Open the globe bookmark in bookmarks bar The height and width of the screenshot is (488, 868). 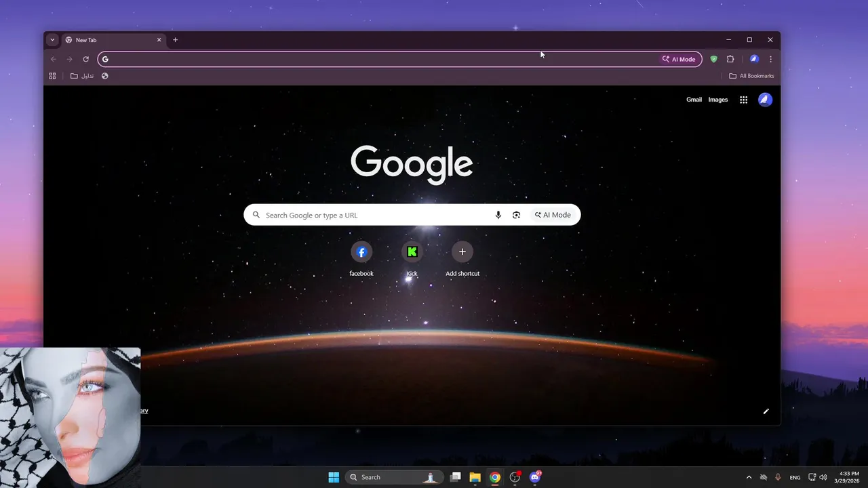(x=105, y=76)
